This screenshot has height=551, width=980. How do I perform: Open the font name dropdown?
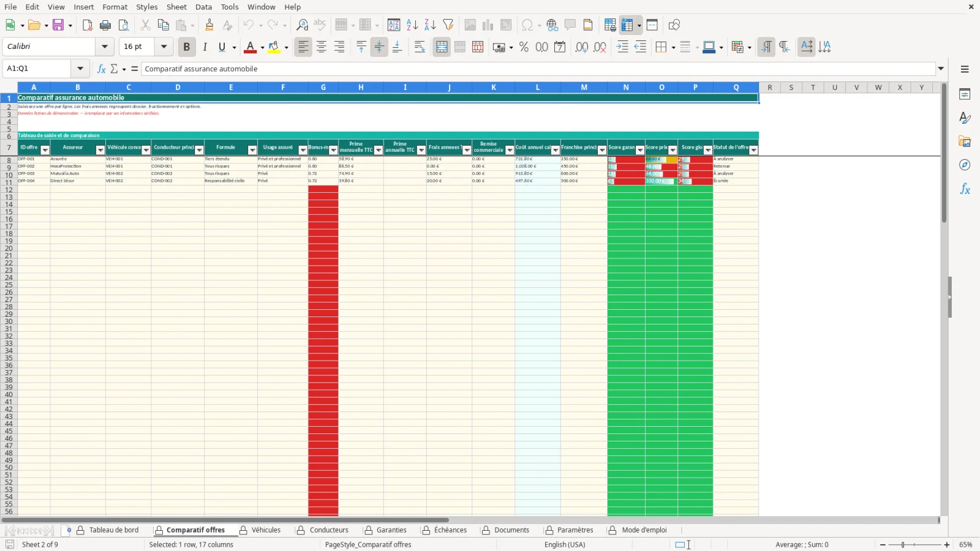(105, 47)
